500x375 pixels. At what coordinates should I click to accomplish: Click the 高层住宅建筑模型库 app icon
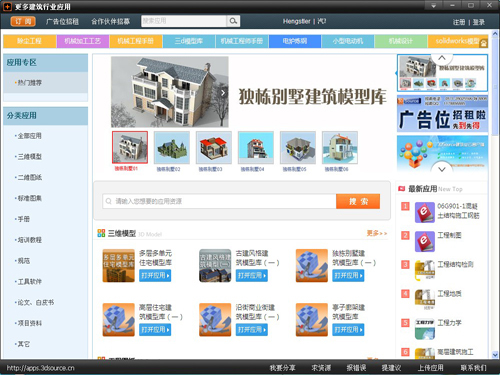tap(118, 319)
